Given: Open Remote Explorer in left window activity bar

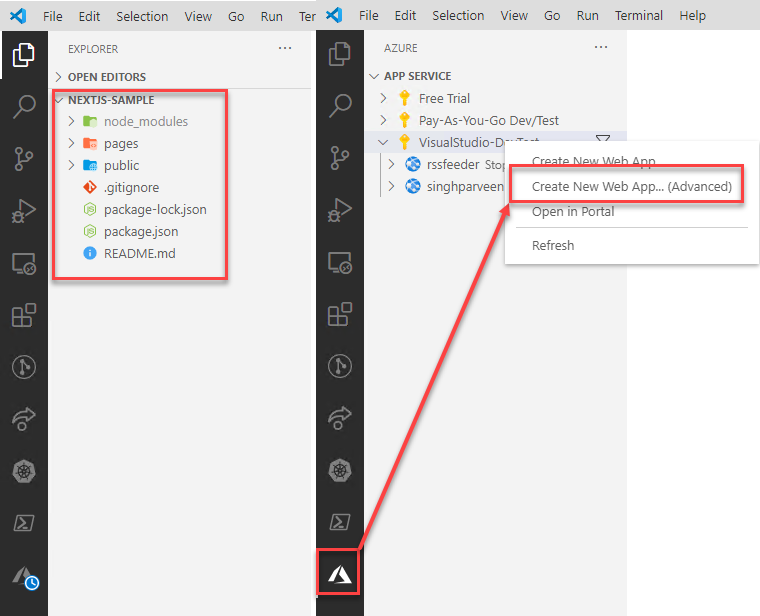Looking at the screenshot, I should 23,264.
